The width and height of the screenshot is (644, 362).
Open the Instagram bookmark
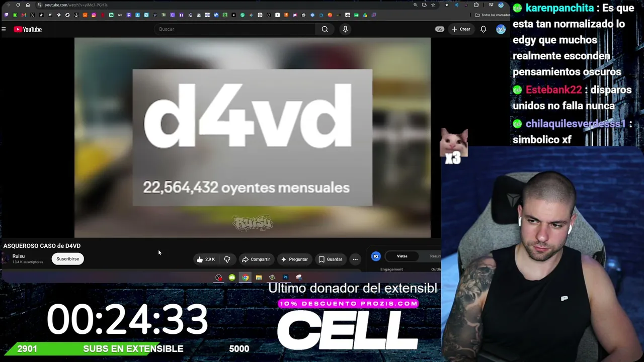(x=94, y=15)
